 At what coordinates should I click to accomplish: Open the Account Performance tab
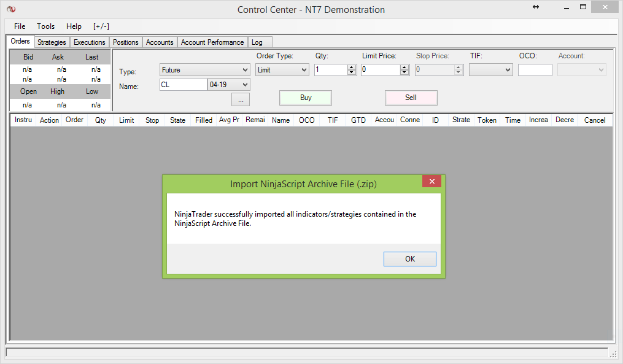point(212,42)
